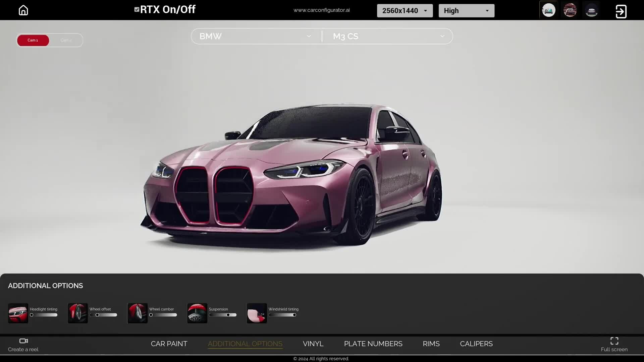Click the Suspension thumbnail icon
Image resolution: width=644 pixels, height=362 pixels.
coord(197,313)
